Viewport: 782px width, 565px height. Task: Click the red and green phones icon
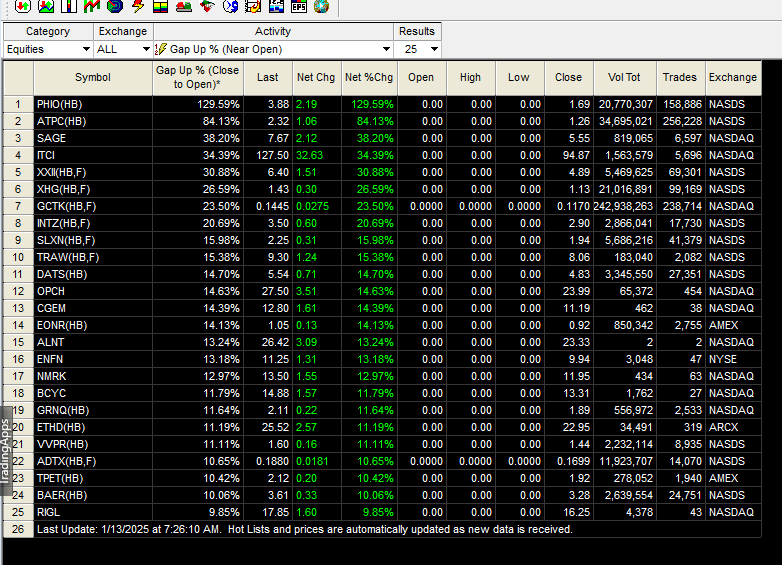click(184, 6)
